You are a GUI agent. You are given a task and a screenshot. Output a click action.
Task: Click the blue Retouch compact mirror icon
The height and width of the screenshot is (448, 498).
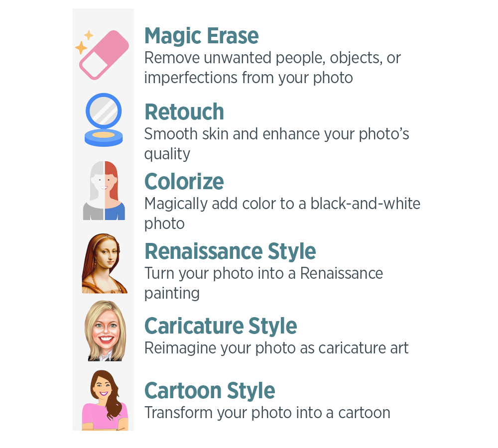[x=104, y=120]
